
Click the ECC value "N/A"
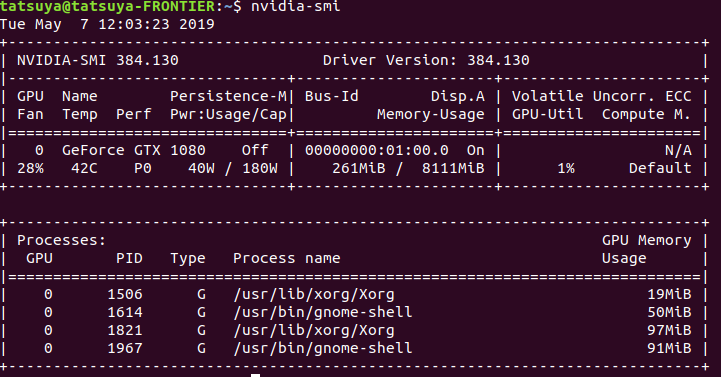[678, 150]
